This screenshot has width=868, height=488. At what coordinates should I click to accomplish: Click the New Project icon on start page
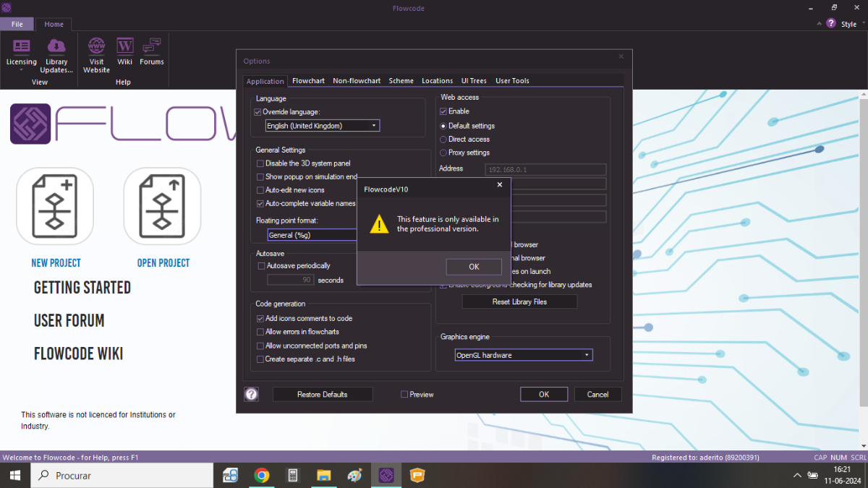56,206
